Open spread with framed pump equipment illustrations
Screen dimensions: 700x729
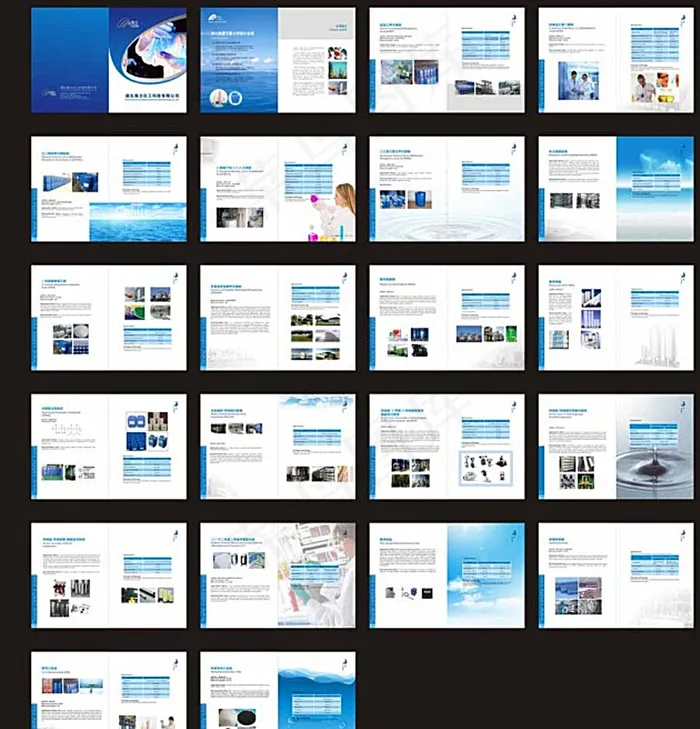click(x=447, y=447)
